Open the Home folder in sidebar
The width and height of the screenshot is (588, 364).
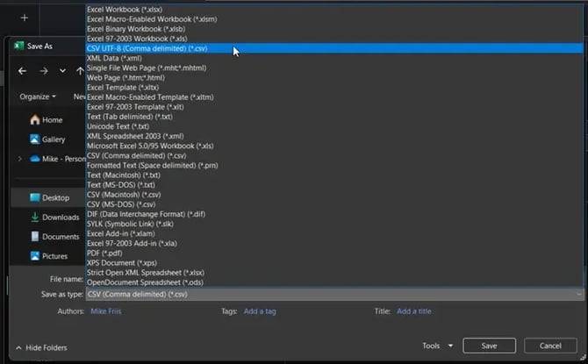tap(51, 119)
